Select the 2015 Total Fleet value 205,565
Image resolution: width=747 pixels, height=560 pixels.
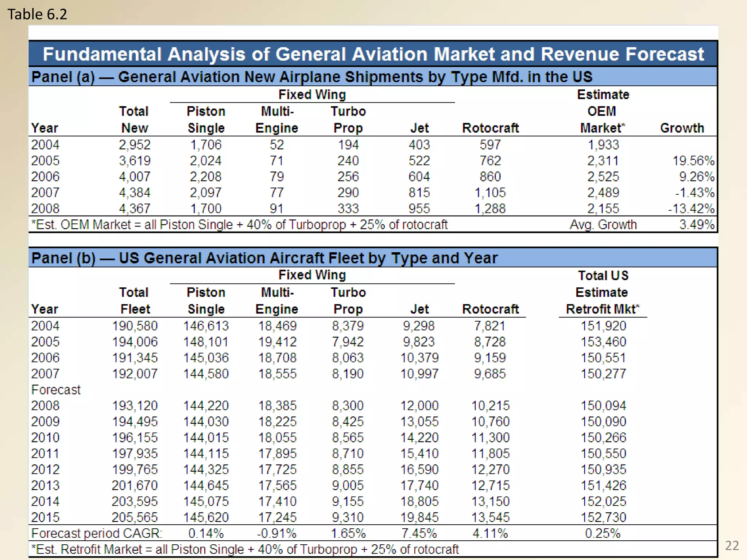tap(134, 517)
